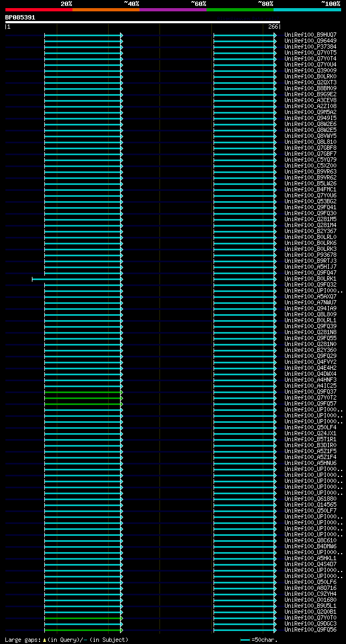346x644 pixels.
Task: Select the UniRef100_B9VR63 label
Action: tap(310, 171)
